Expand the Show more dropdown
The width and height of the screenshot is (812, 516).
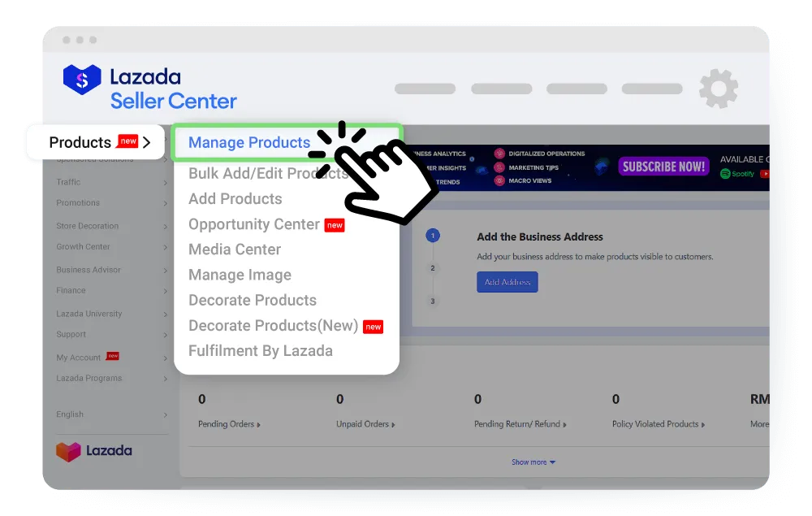(x=533, y=462)
